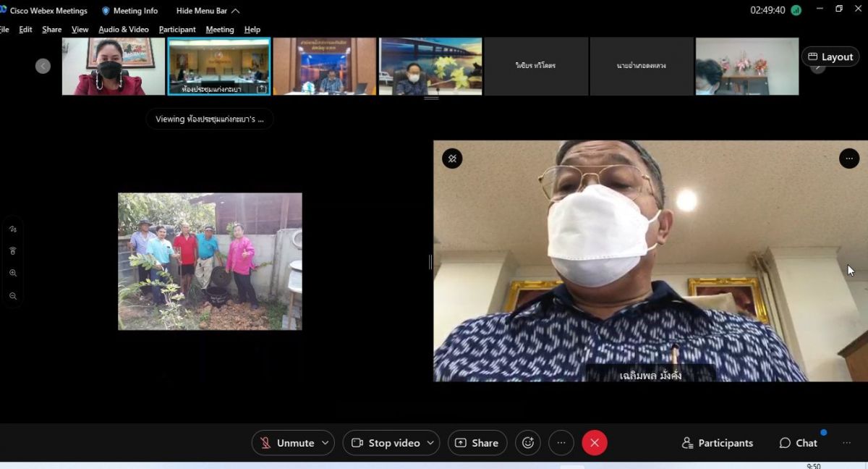The width and height of the screenshot is (868, 469).
Task: End the meeting with the red X
Action: point(595,443)
